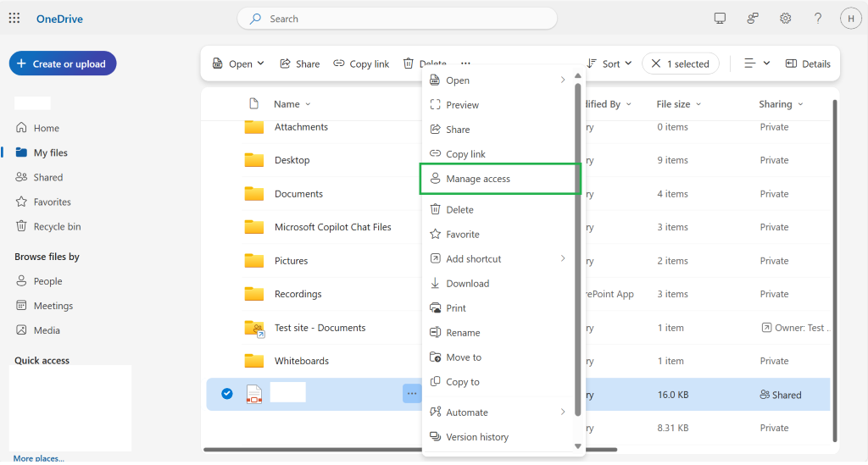This screenshot has height=465, width=868.
Task: Select Manage access from context menu
Action: 498,179
